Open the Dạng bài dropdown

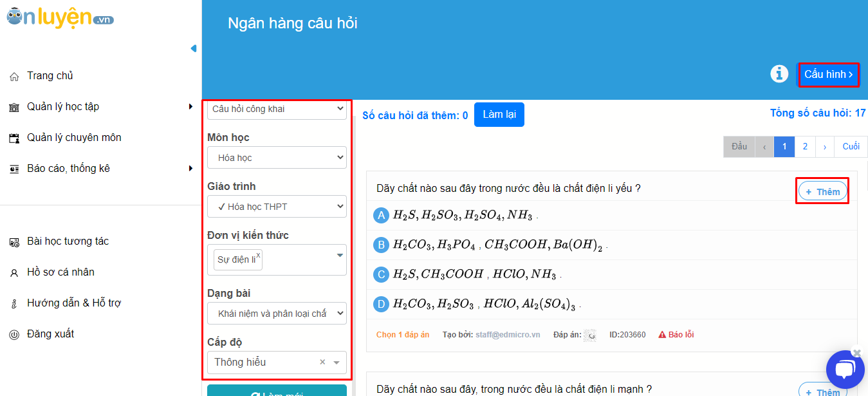tap(277, 314)
